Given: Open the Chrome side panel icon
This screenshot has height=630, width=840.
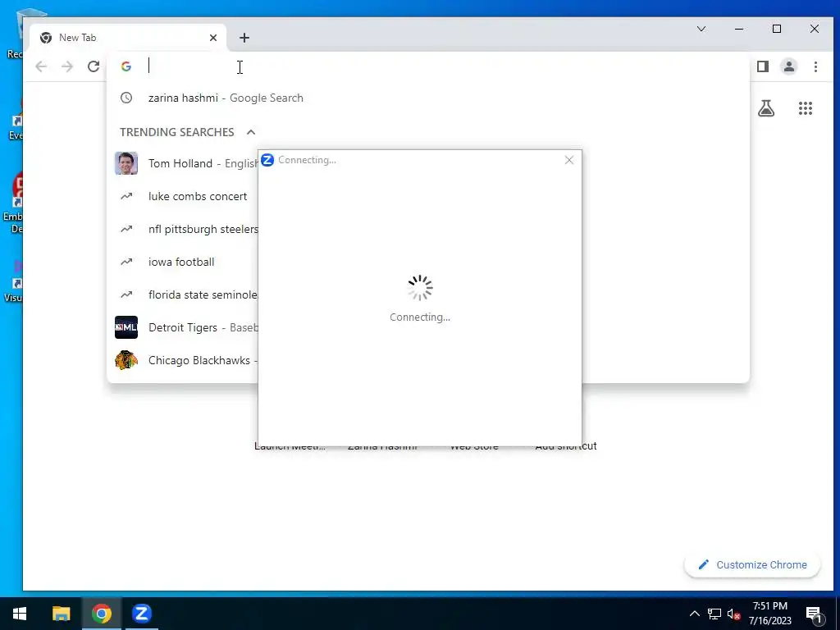Looking at the screenshot, I should coord(763,66).
